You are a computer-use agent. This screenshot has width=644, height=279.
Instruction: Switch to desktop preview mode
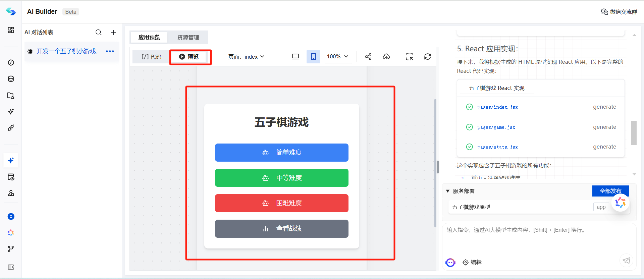(x=295, y=57)
